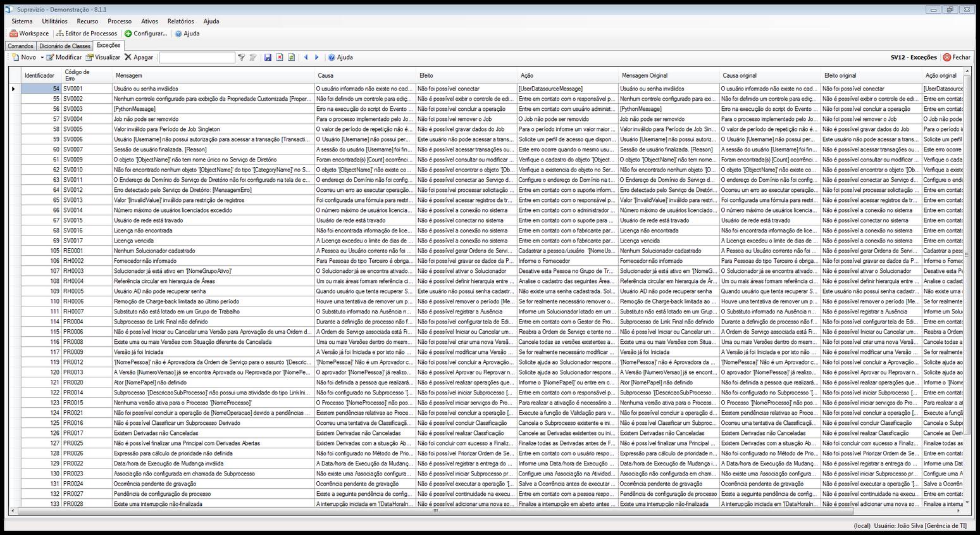Image resolution: width=980 pixels, height=535 pixels.
Task: Switch to the Dicionário de Classes tab
Action: 65,46
